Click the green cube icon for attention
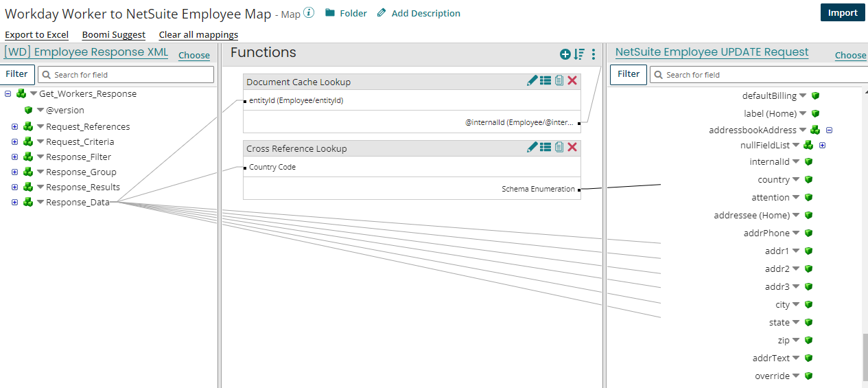The height and width of the screenshot is (388, 868). 808,197
